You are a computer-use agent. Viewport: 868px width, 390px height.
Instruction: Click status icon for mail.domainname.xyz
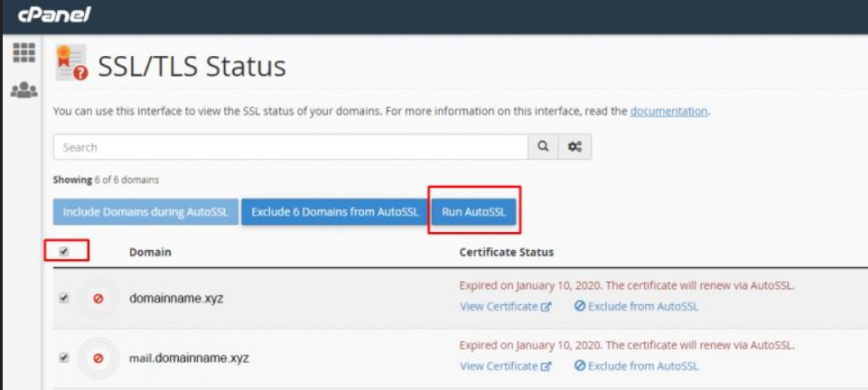[x=99, y=358]
